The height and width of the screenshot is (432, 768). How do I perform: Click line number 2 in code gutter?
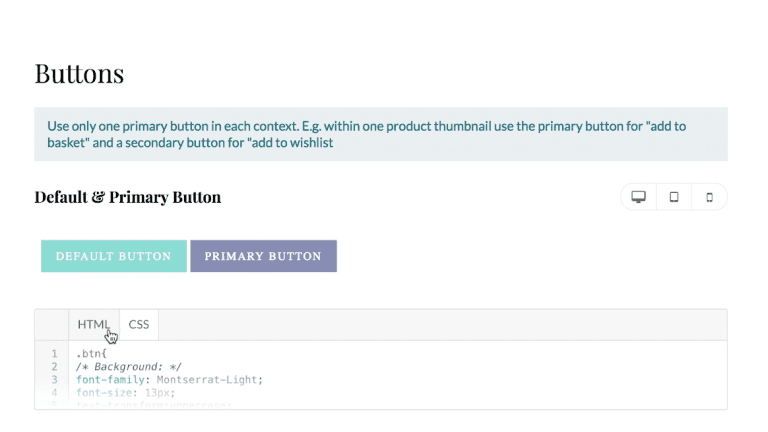tap(54, 367)
